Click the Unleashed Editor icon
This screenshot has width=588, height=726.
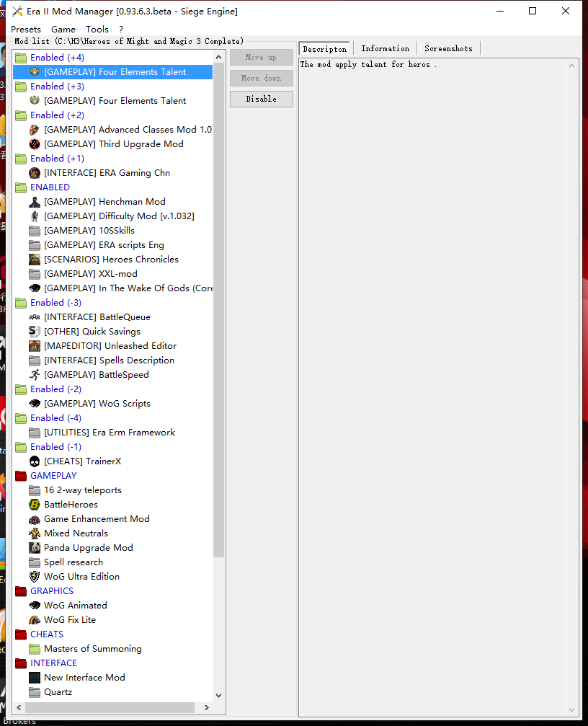tap(35, 346)
